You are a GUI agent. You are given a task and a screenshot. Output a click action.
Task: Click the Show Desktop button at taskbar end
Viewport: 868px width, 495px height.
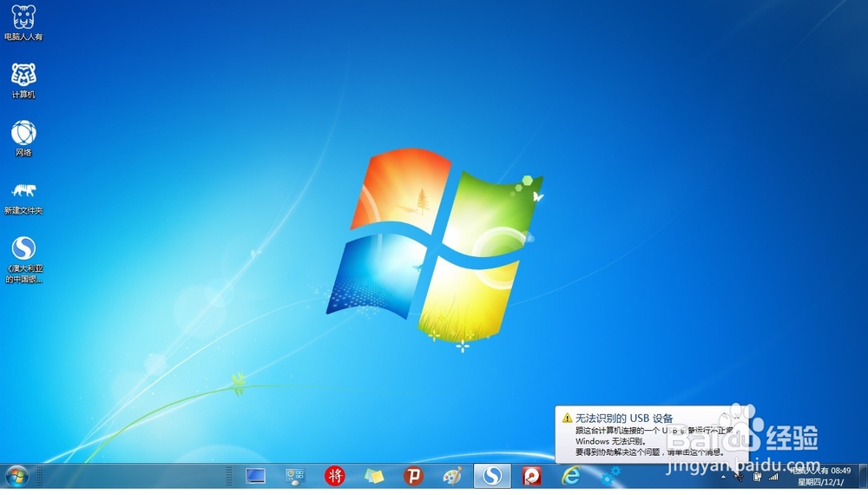click(863, 476)
